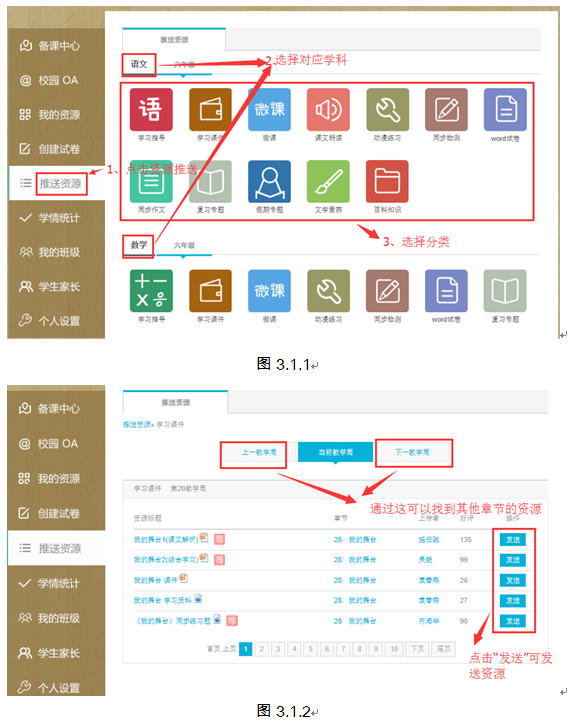The image size is (569, 726).
Task: Go to page 10 in pagination
Action: (394, 649)
